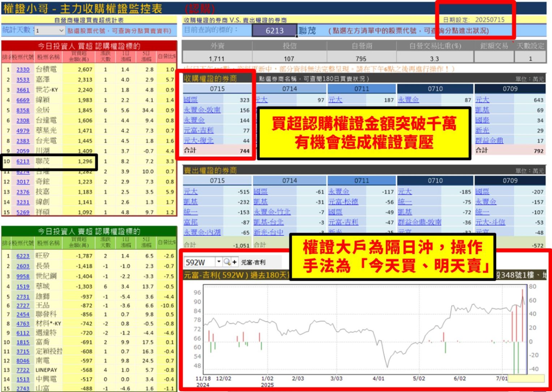Select the 外資 value cell 1,711
This screenshot has height=392, width=552.
217,58
